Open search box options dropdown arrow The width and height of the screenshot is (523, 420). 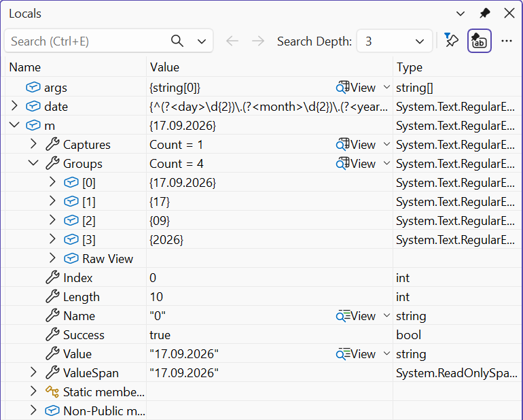coord(202,41)
